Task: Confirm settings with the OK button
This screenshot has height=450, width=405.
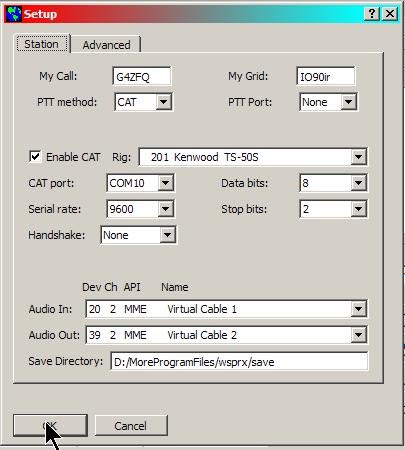Action: 50,425
